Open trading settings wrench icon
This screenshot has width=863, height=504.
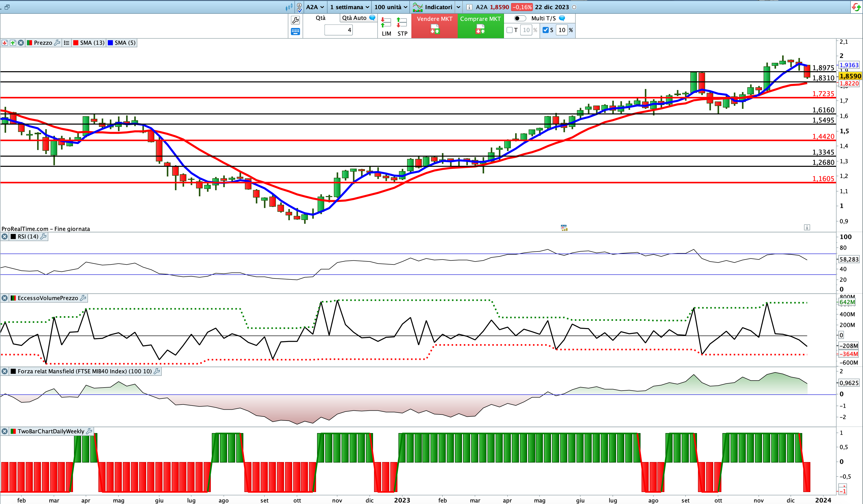(x=295, y=20)
